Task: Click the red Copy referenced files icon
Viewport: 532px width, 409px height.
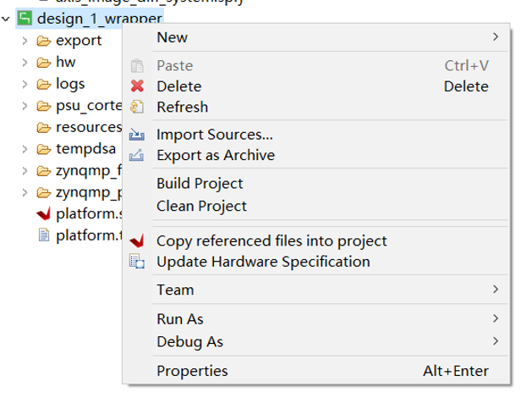Action: [137, 241]
